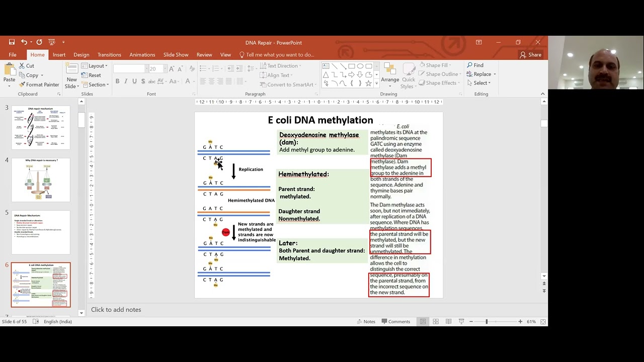Select the star shape in gallery
644x362 pixels.
pyautogui.click(x=369, y=83)
